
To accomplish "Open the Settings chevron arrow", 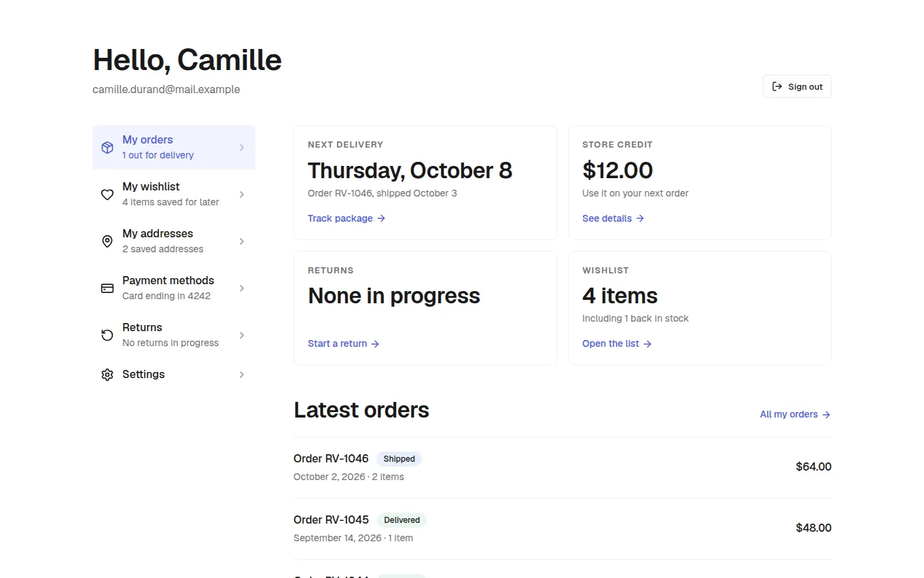I will click(242, 375).
